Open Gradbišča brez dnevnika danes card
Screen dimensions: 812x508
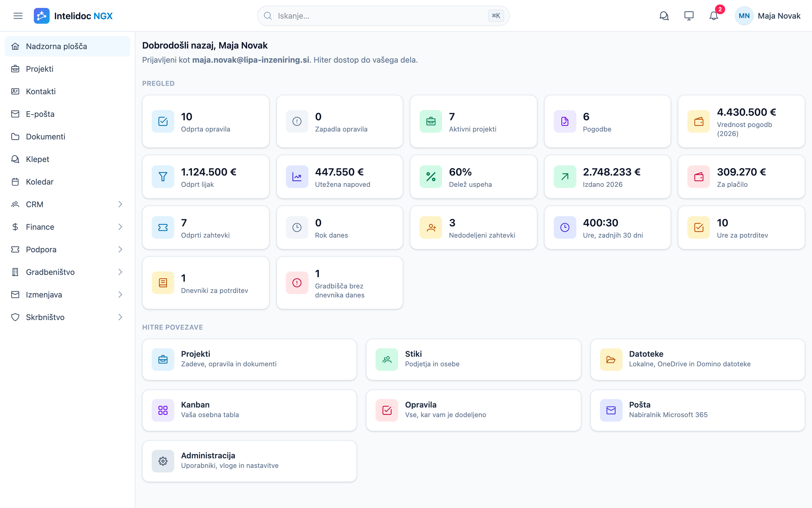click(339, 283)
